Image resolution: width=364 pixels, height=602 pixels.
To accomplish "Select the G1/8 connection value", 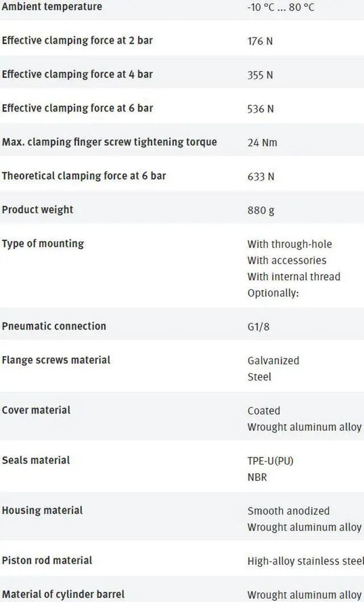I will 259,327.
